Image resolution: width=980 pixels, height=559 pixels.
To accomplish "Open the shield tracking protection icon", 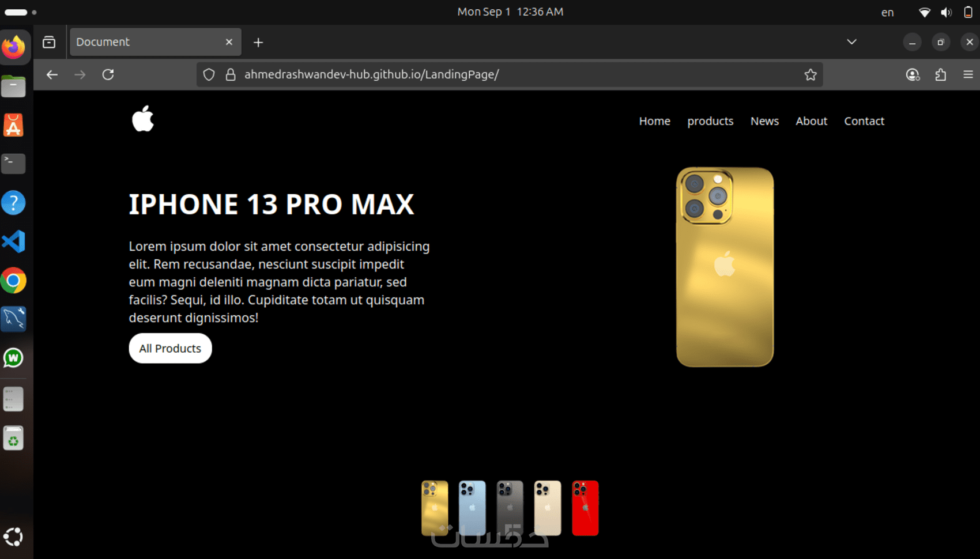I will coord(209,74).
